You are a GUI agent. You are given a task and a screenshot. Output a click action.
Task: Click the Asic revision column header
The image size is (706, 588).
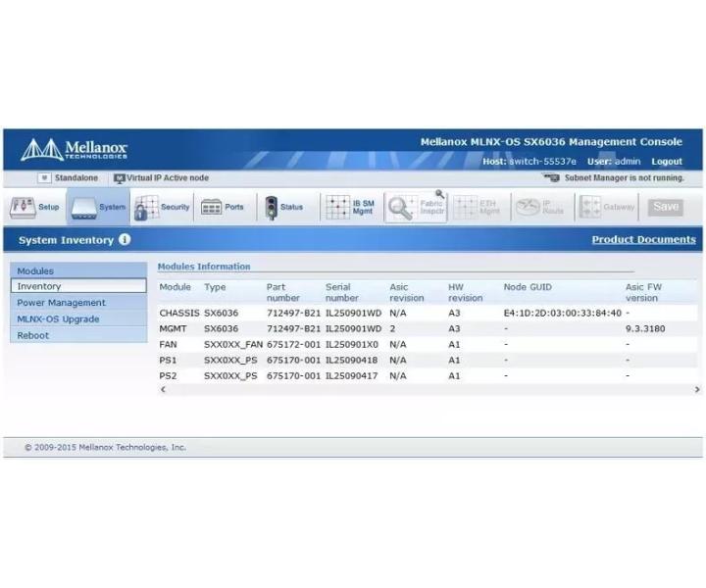coord(407,292)
